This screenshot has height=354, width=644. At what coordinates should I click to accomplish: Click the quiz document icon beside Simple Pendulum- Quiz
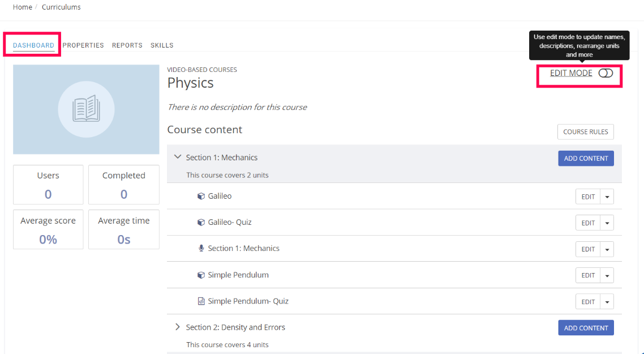[x=201, y=301]
